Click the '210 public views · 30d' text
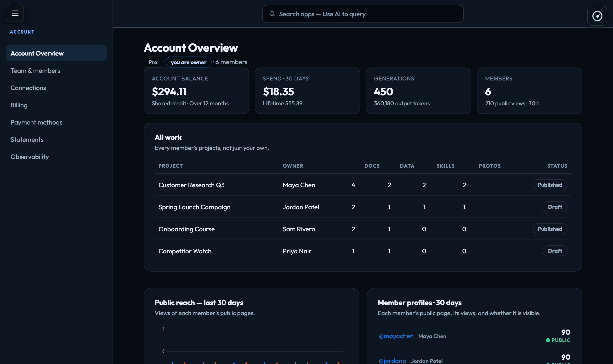This screenshot has width=613, height=364. pyautogui.click(x=512, y=103)
